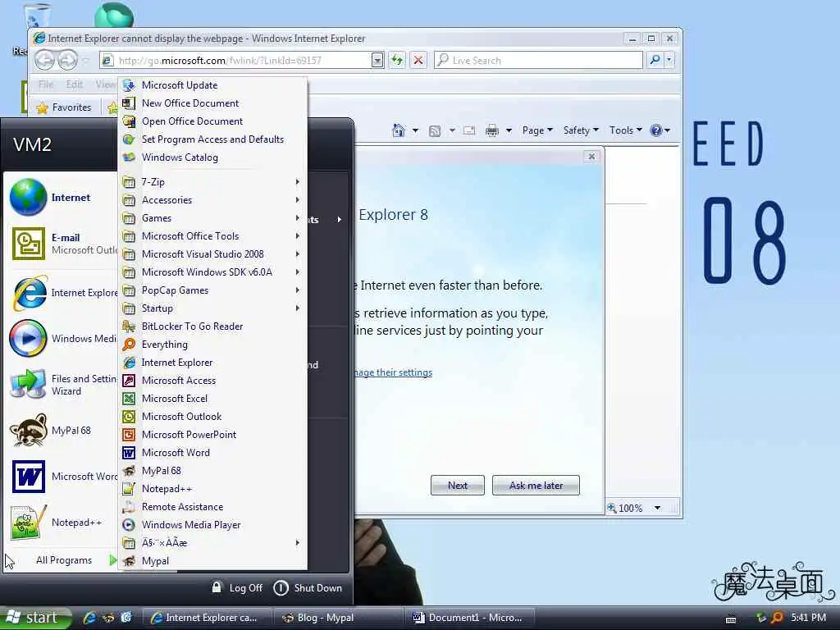Expand the 7-Zip folder submenu
Image resolution: width=840 pixels, height=630 pixels.
coord(212,182)
